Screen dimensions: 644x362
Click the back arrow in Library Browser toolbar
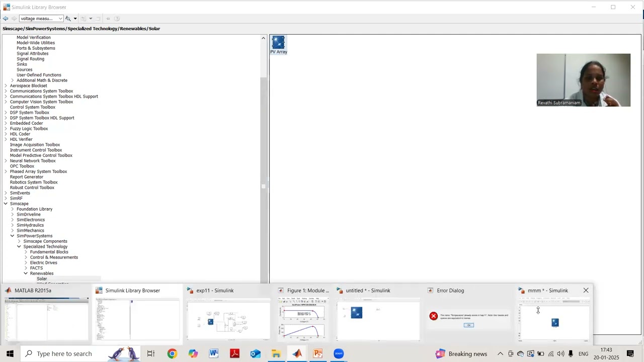pyautogui.click(x=6, y=19)
